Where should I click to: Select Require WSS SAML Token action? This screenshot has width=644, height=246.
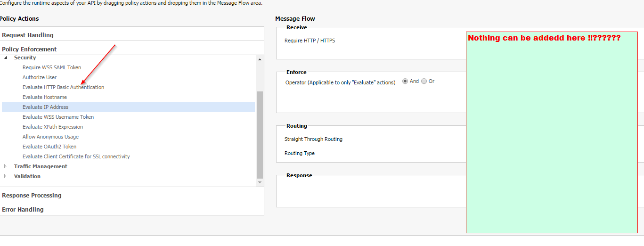tap(52, 67)
